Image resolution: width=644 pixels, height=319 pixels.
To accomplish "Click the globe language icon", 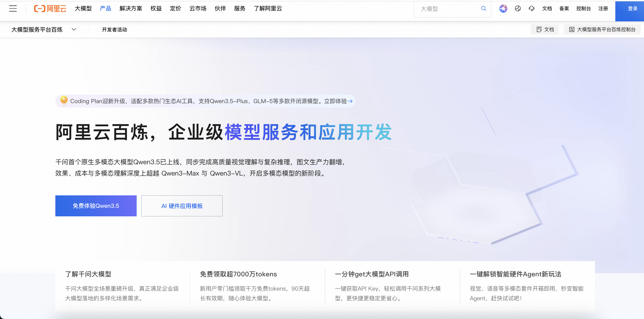I will pos(518,9).
